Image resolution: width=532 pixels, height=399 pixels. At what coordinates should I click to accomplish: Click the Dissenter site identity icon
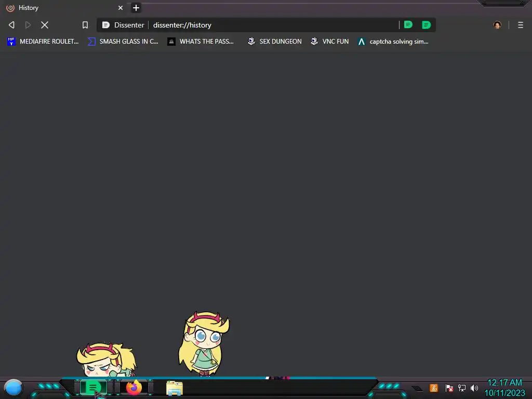106,25
